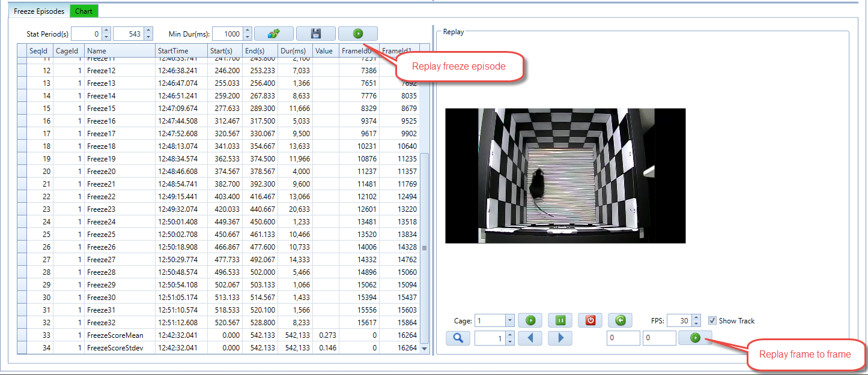Toggle the Show Track checkbox

(712, 320)
